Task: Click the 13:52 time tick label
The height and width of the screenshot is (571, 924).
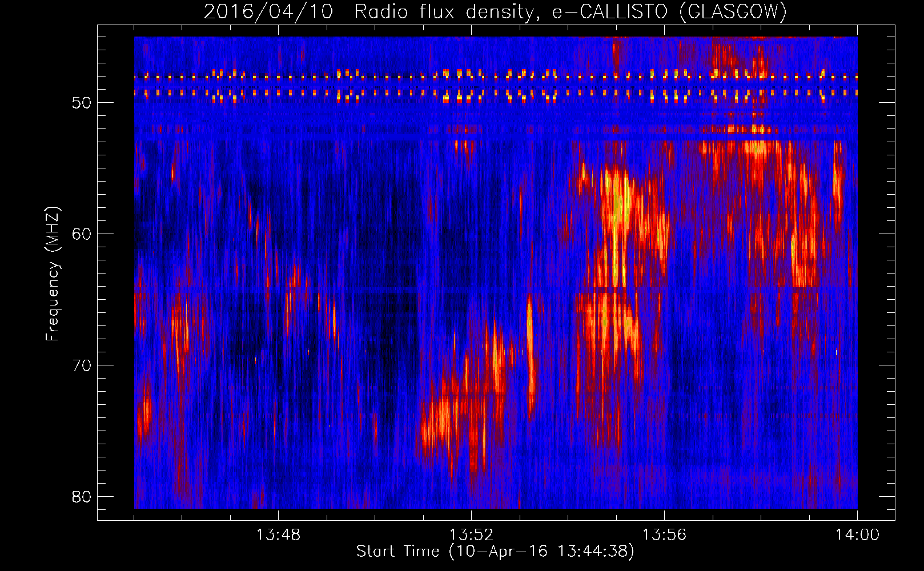Action: (471, 535)
